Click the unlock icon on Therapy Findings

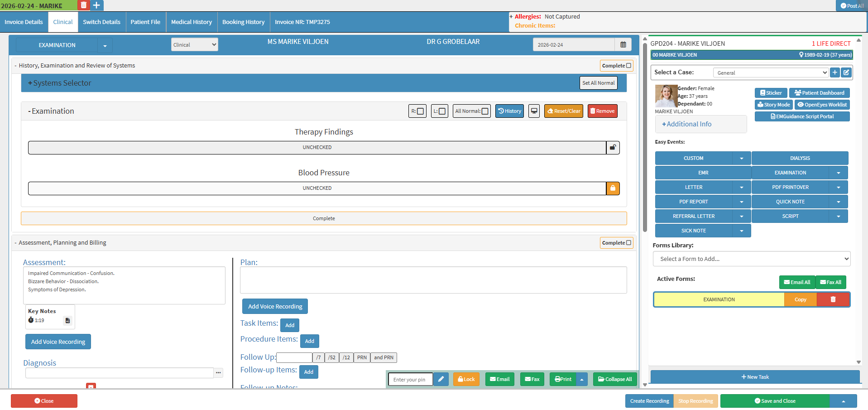click(x=613, y=148)
